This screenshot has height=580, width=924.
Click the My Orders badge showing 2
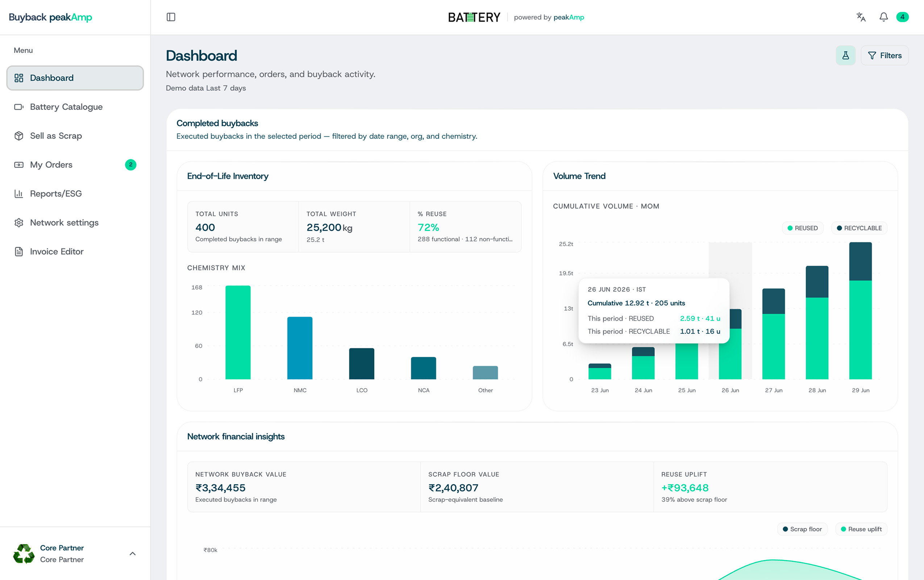click(x=131, y=165)
